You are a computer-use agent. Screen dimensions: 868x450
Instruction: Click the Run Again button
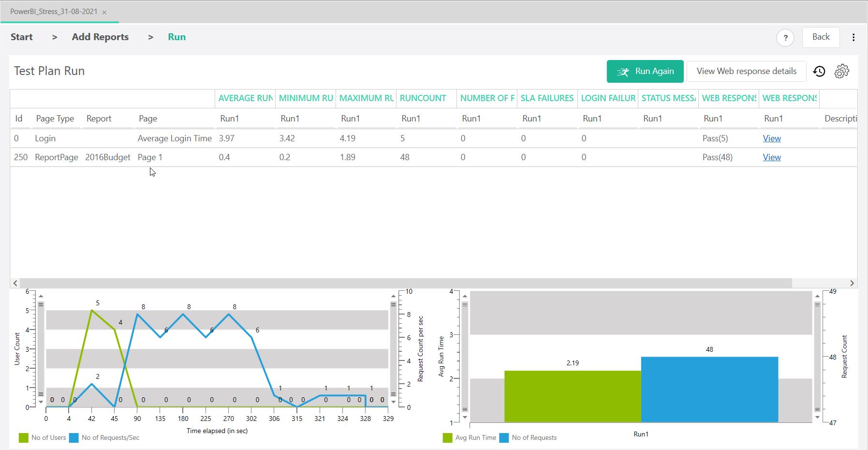(645, 72)
